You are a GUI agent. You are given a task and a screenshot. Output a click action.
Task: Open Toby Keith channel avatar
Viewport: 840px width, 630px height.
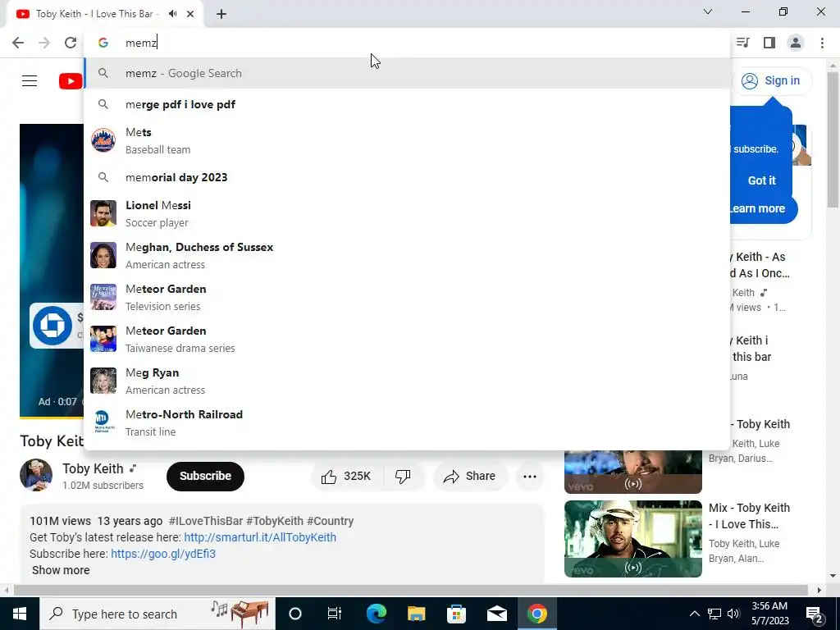click(36, 475)
